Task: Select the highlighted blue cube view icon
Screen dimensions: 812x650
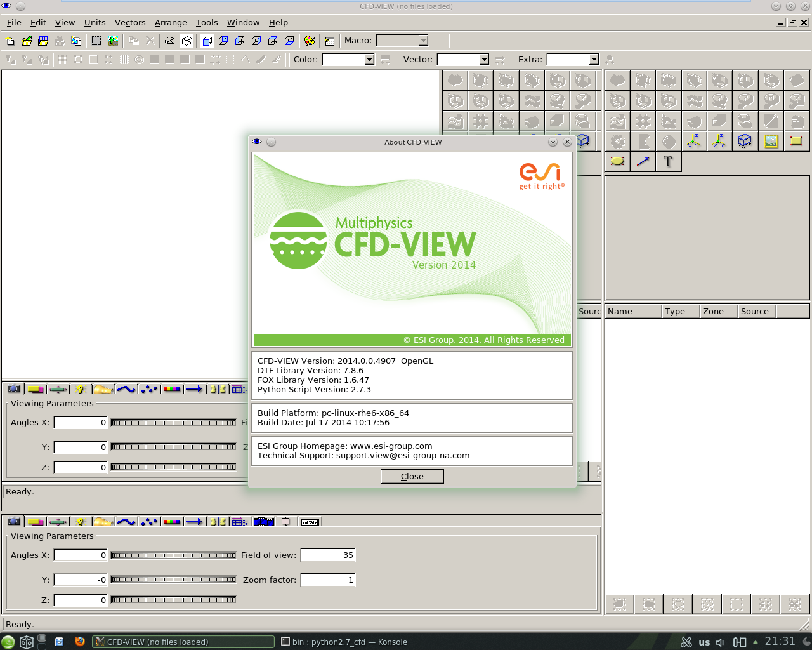Action: tap(207, 41)
